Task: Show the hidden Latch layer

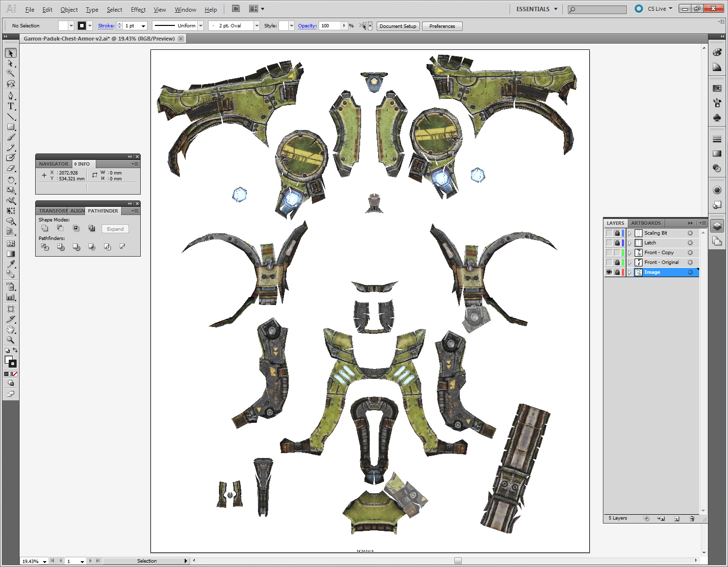Action: (x=609, y=243)
